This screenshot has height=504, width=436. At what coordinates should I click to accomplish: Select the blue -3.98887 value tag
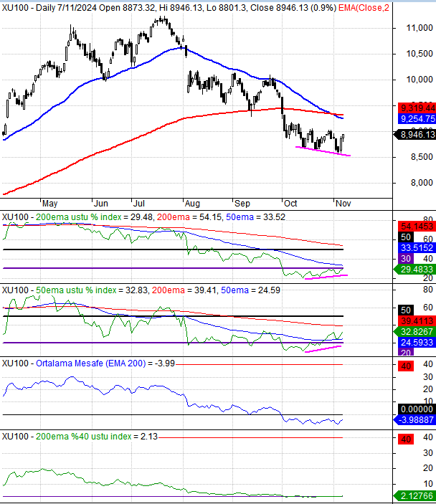414,420
